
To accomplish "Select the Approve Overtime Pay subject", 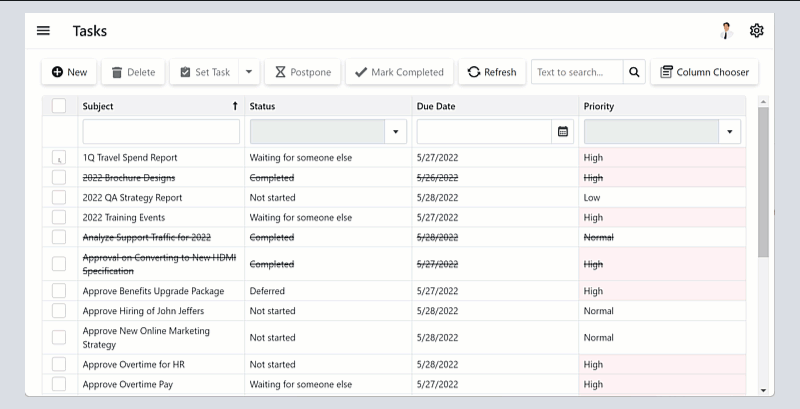I will coord(128,384).
